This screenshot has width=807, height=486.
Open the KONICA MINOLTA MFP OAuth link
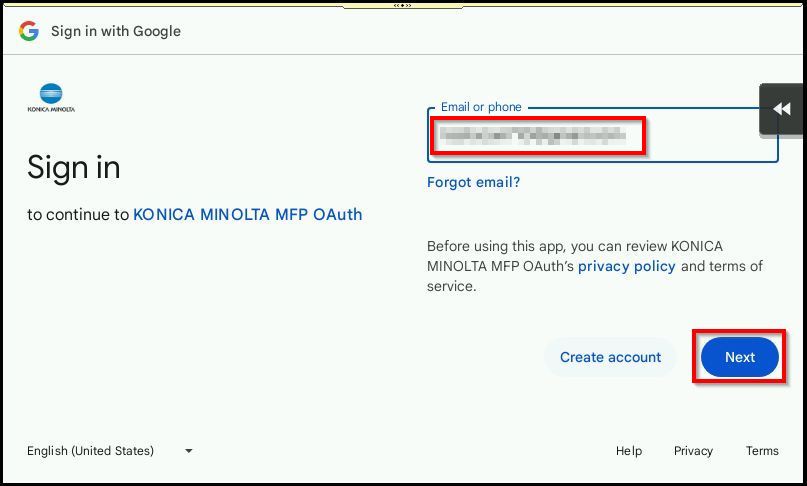click(x=247, y=214)
